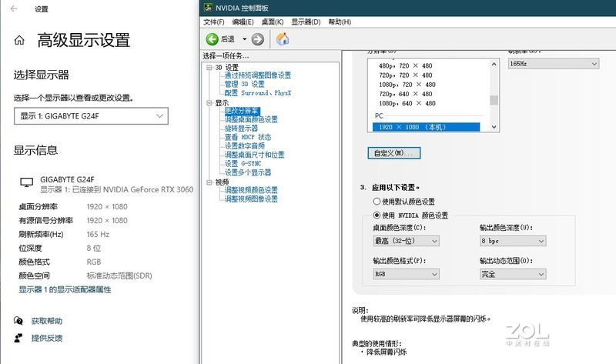The image size is (616, 364).
Task: Select 更改分辨率 tree item
Action: point(241,111)
